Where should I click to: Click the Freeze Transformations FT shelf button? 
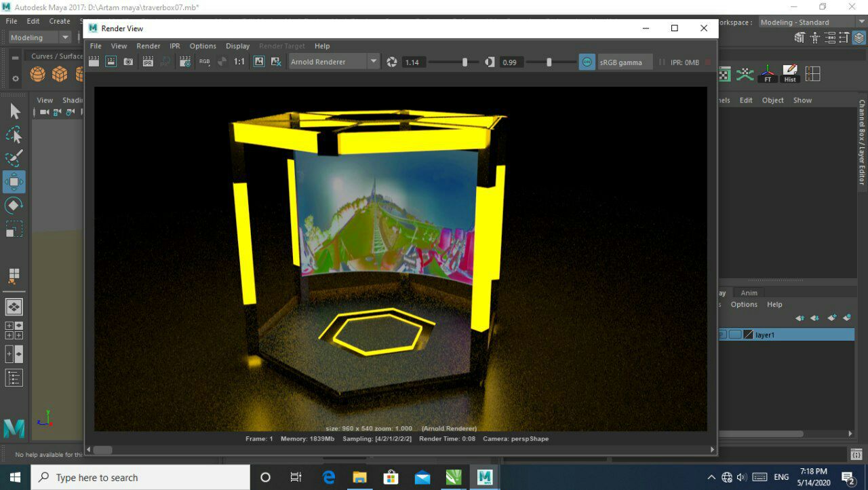[x=768, y=74]
